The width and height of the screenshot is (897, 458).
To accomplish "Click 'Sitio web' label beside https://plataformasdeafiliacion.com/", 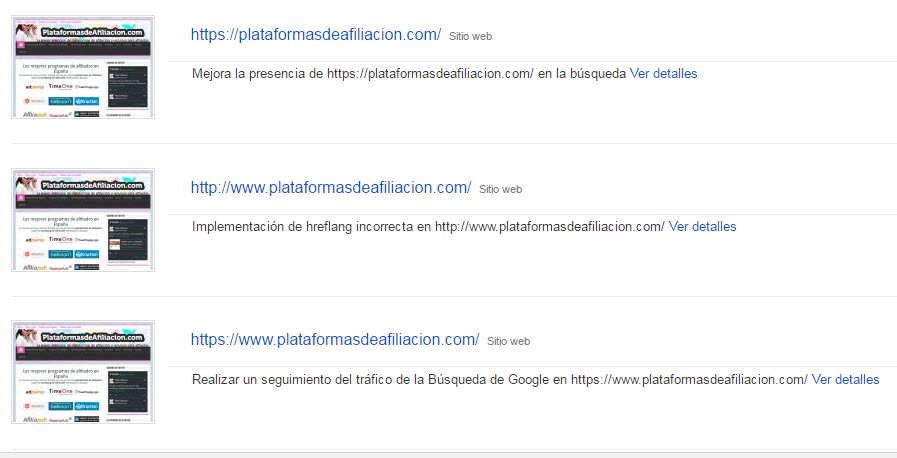I will click(x=470, y=37).
